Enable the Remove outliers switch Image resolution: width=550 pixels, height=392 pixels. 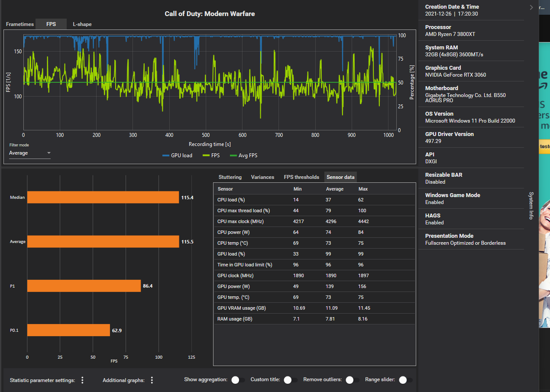point(353,380)
